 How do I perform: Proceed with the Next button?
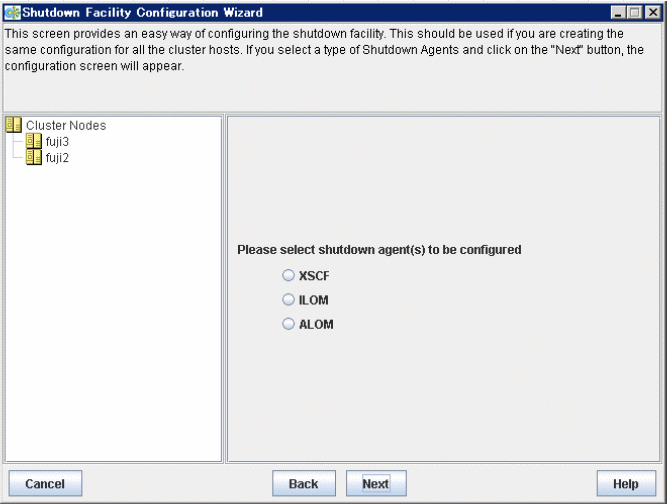(376, 483)
